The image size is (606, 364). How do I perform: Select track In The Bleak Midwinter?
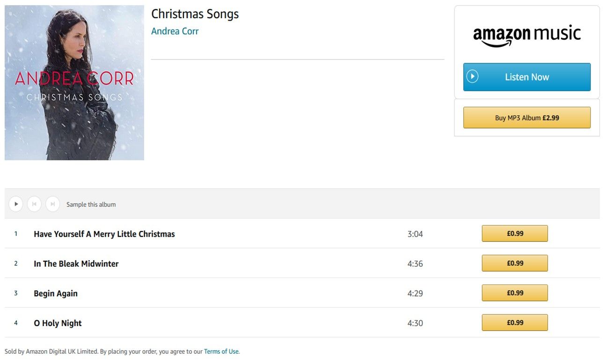pyautogui.click(x=76, y=264)
